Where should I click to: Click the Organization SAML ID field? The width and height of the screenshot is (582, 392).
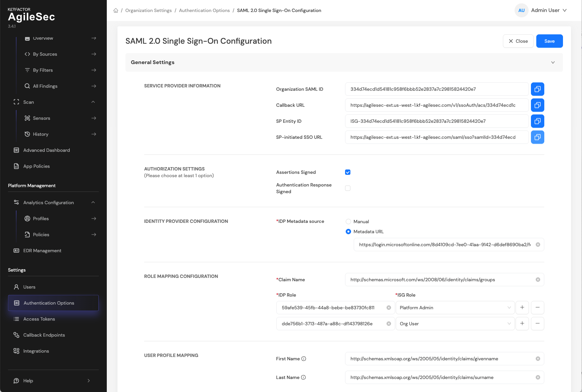click(437, 89)
